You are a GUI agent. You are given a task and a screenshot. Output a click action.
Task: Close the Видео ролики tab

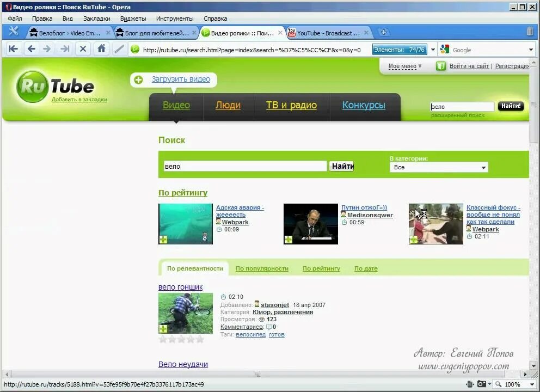280,33
